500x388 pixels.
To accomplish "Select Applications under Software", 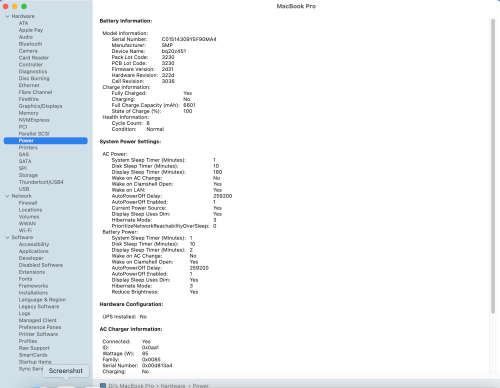I will (33, 251).
